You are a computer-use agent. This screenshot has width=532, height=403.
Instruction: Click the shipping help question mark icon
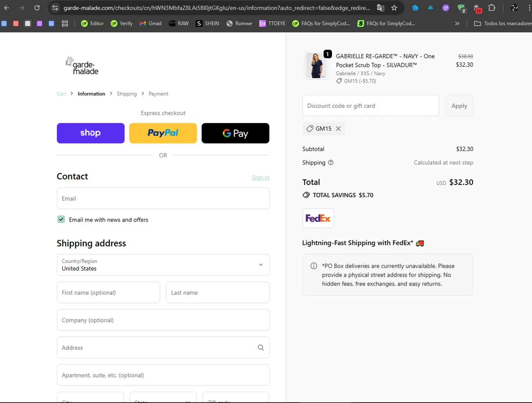click(331, 163)
